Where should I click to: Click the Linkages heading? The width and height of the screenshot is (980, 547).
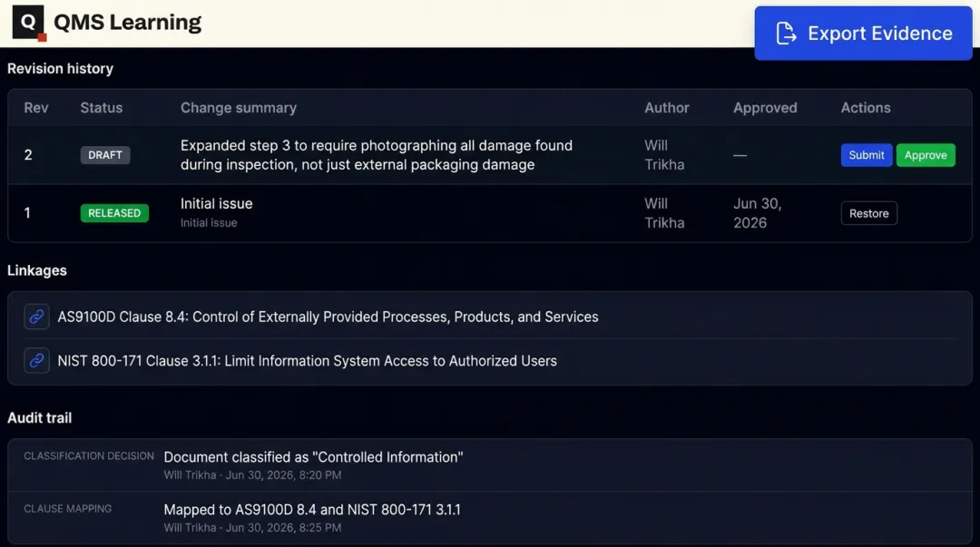pyautogui.click(x=37, y=270)
